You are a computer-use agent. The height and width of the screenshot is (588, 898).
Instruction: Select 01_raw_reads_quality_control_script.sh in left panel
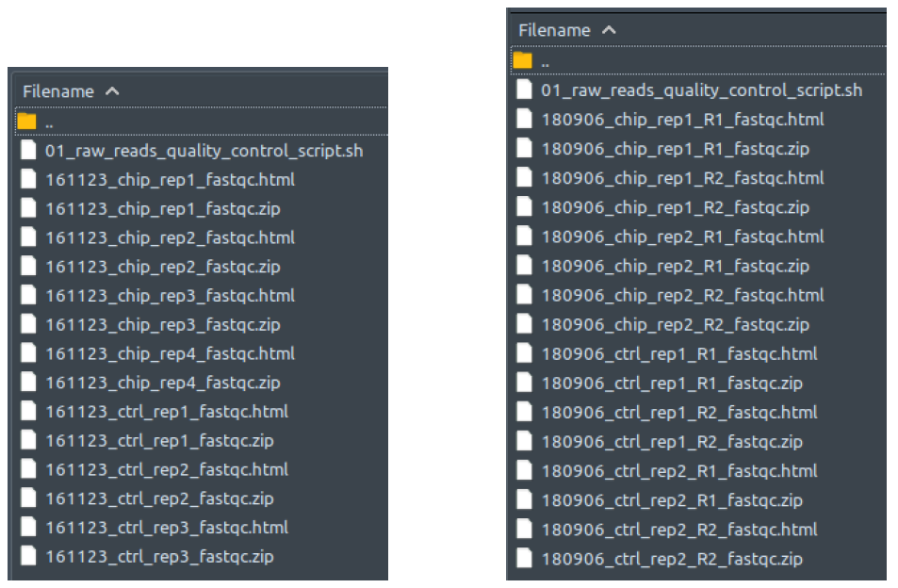point(204,151)
